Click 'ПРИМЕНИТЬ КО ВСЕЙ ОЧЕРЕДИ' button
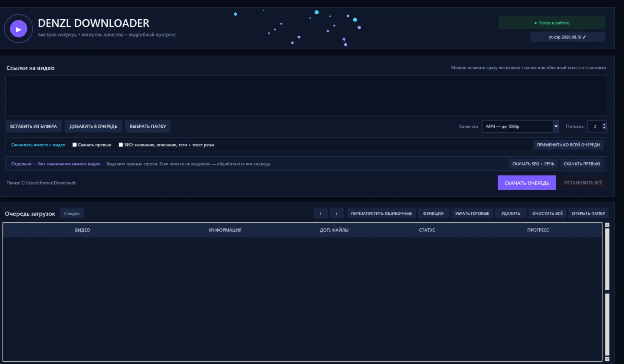 click(568, 145)
